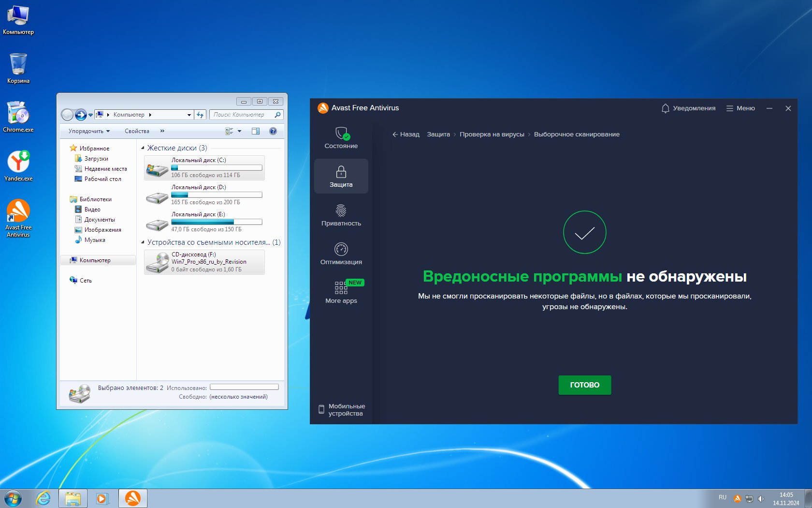Refresh the Explorer address bar location
812x508 pixels.
(200, 115)
